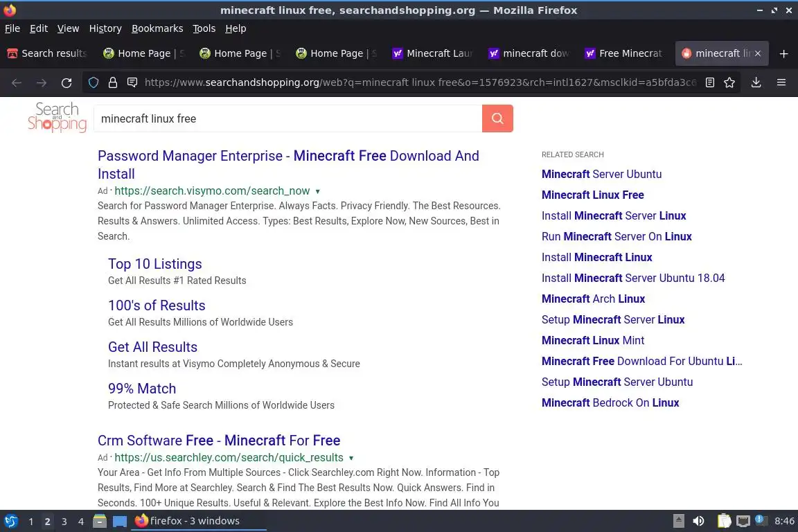Close the active minecraft linux tab

tap(758, 53)
